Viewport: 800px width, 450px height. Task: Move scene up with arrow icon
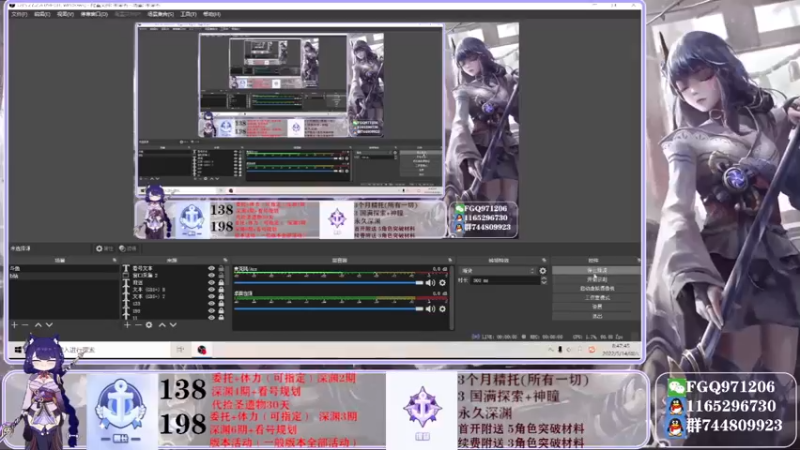[38, 324]
